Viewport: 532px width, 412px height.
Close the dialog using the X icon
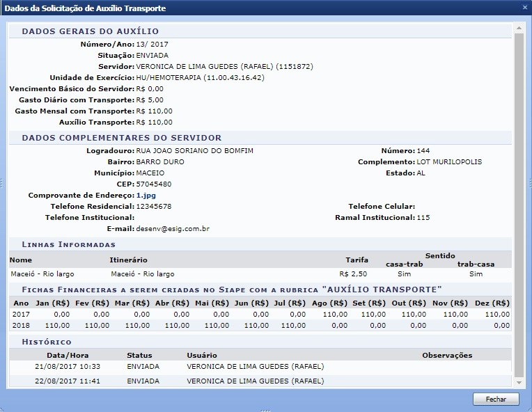point(524,8)
